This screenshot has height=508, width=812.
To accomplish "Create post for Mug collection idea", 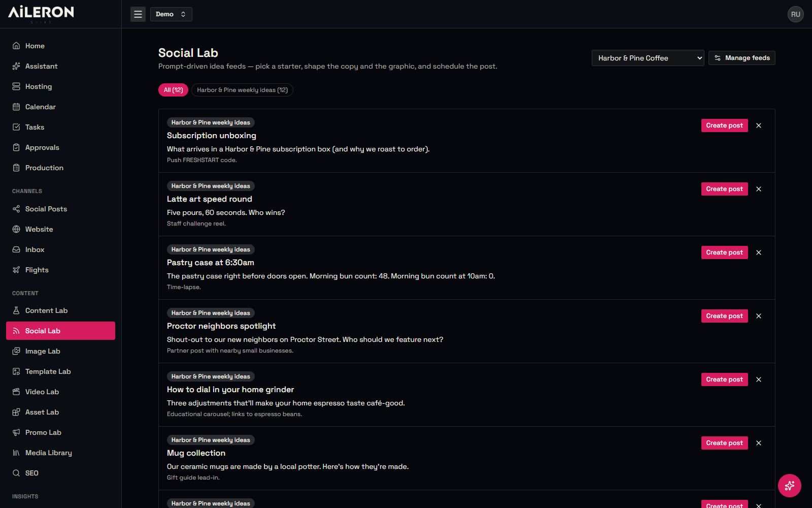I will click(x=724, y=443).
